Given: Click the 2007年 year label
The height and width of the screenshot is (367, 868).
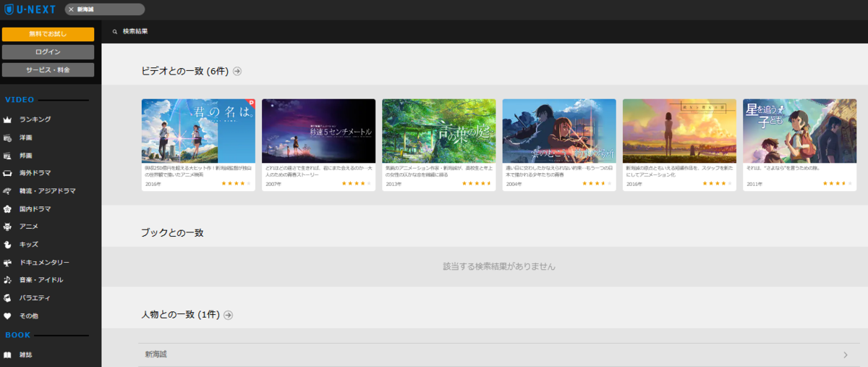Looking at the screenshot, I should [x=273, y=185].
